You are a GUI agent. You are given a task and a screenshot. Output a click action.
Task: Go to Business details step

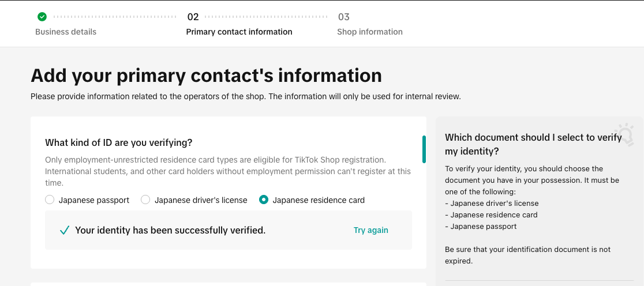(66, 32)
